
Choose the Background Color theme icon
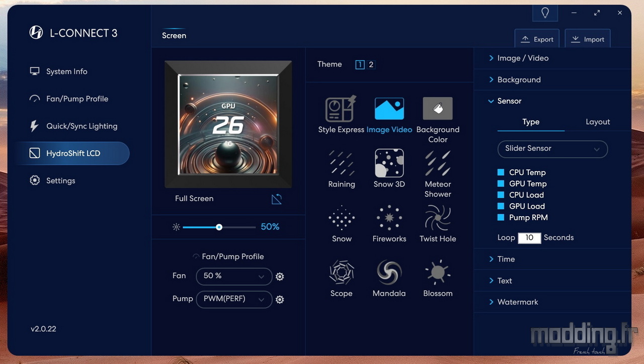[x=438, y=109]
